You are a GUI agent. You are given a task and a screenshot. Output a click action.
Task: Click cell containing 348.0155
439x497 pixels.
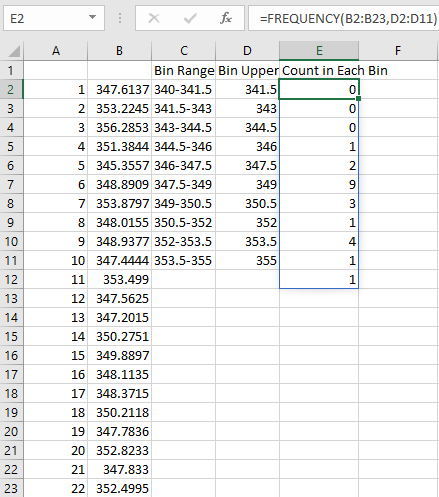click(120, 222)
